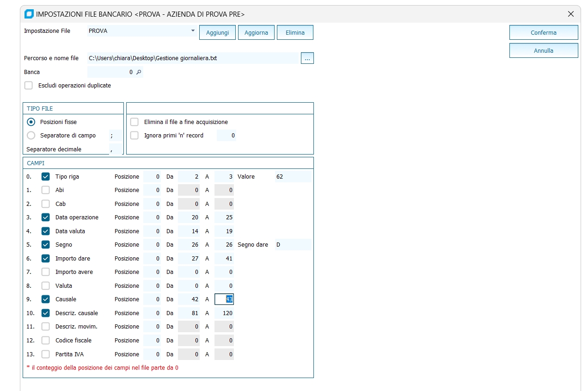Toggle Ignora primi 'n' record checkbox

[135, 136]
